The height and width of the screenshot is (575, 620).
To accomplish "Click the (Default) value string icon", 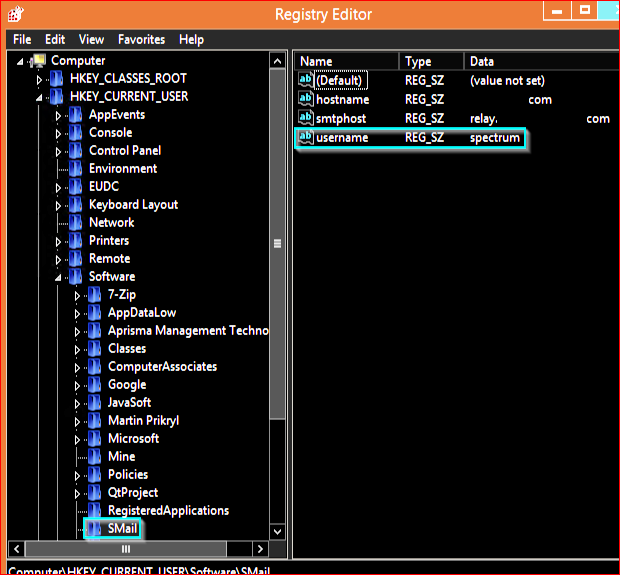I will pos(306,80).
